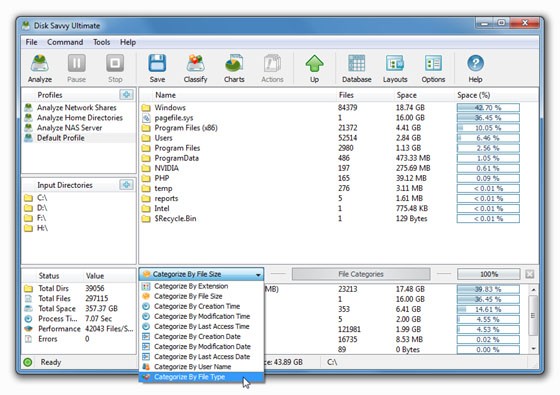This screenshot has width=560, height=395.
Task: Click the green Ready status icon
Action: pos(28,362)
